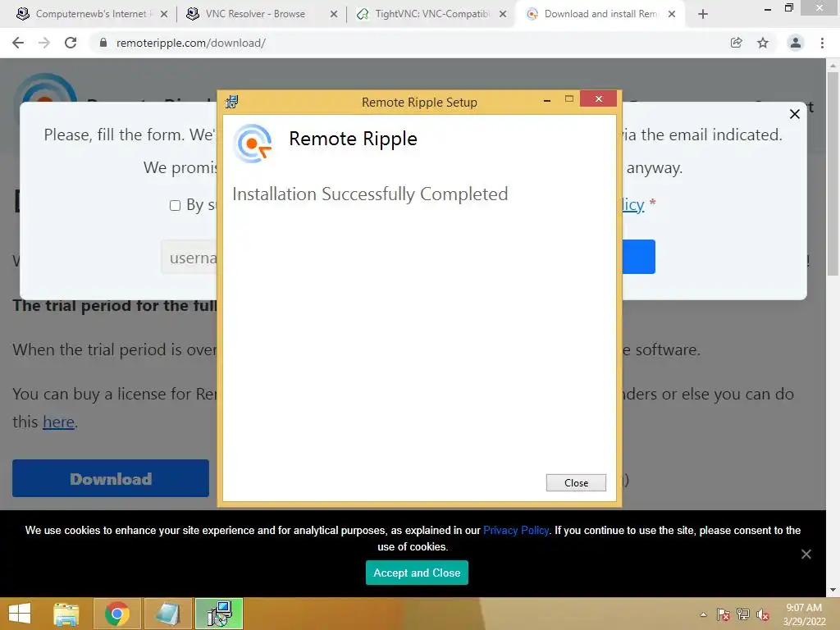Open the privacy policy link in the form

(x=632, y=204)
